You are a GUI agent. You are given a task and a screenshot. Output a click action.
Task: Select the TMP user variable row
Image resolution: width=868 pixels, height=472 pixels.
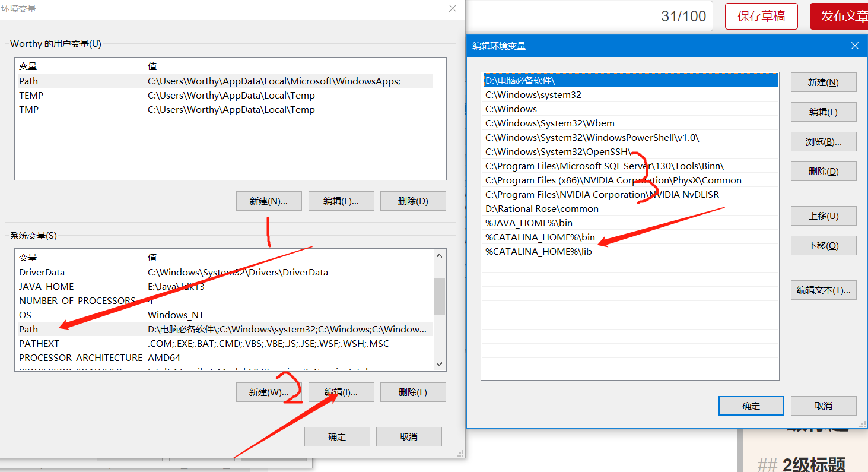pyautogui.click(x=224, y=110)
